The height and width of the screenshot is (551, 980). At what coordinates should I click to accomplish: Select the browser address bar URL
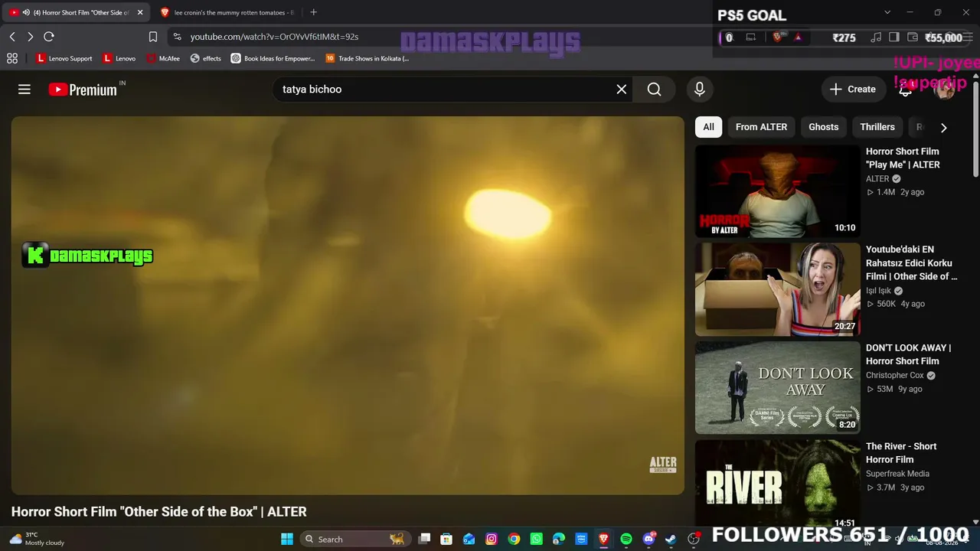[274, 37]
